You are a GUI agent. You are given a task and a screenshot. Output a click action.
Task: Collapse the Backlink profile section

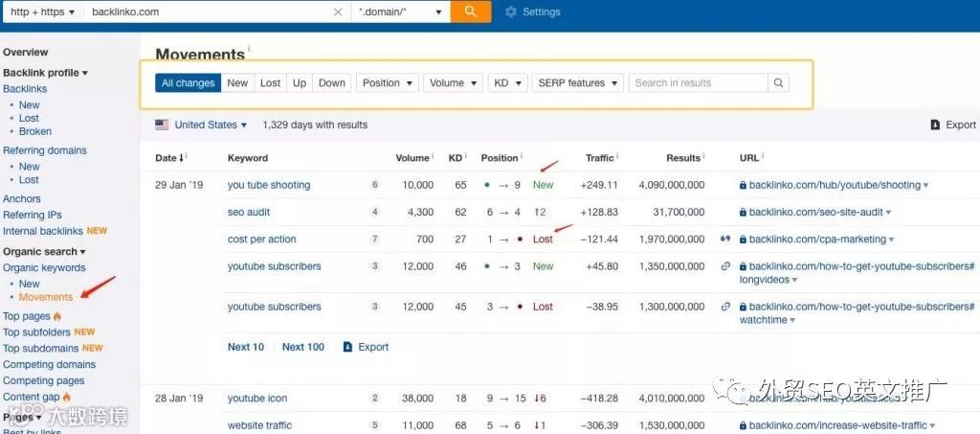[x=45, y=73]
